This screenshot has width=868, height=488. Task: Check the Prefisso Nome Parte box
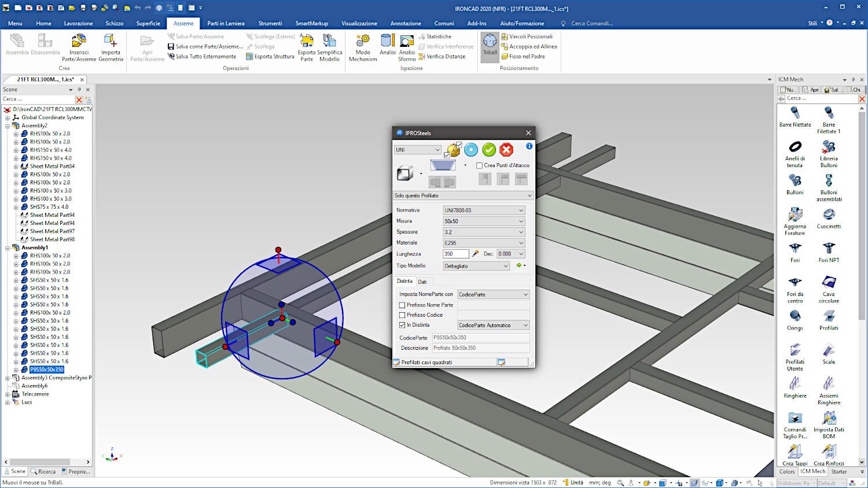402,305
